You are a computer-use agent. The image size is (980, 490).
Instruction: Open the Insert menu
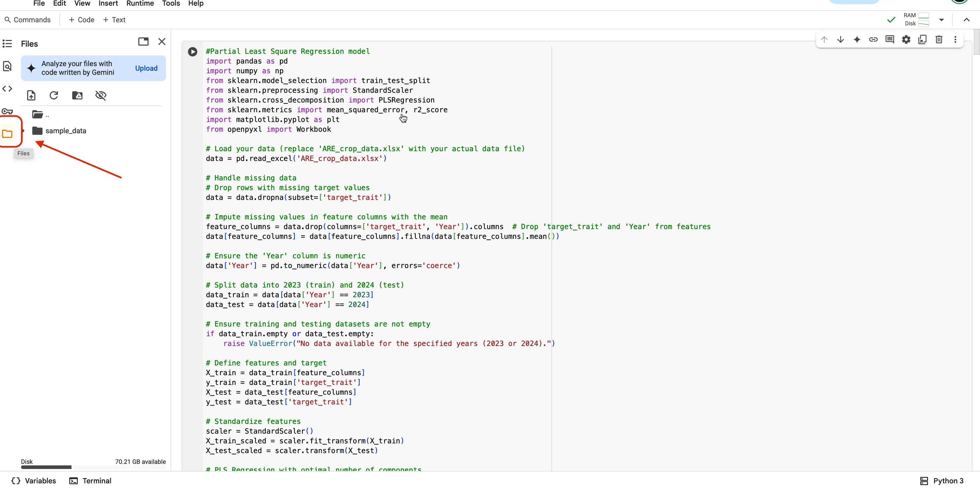point(108,3)
